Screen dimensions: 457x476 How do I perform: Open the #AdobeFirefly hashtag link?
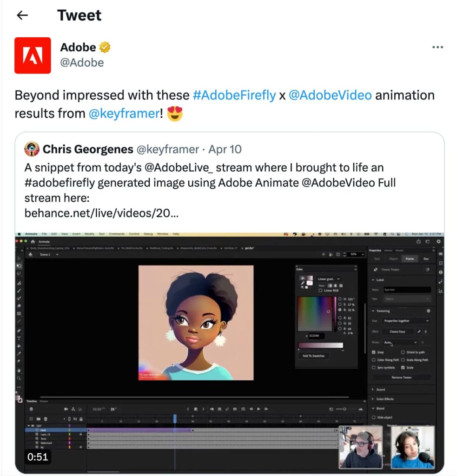(234, 95)
